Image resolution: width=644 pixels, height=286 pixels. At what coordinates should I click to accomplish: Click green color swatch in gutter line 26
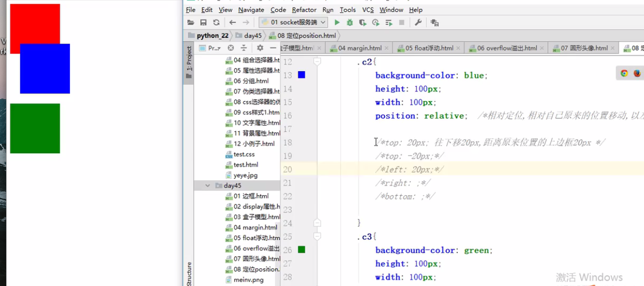(x=301, y=250)
